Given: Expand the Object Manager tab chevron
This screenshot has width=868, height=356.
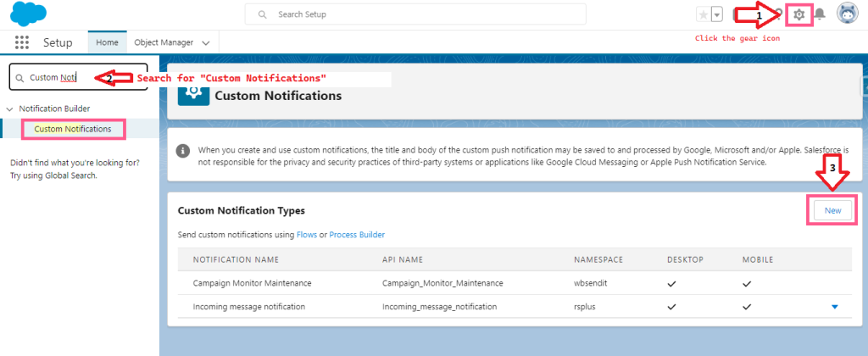Looking at the screenshot, I should pyautogui.click(x=206, y=42).
